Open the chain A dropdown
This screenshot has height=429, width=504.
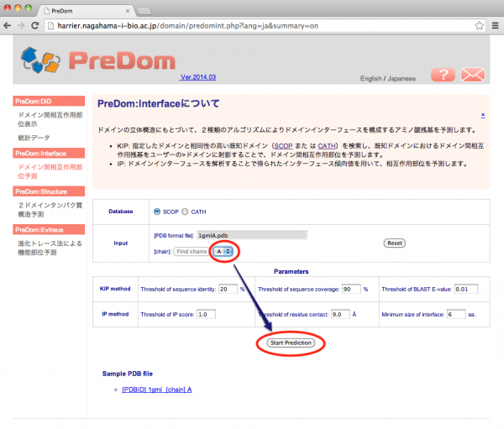coord(223,251)
